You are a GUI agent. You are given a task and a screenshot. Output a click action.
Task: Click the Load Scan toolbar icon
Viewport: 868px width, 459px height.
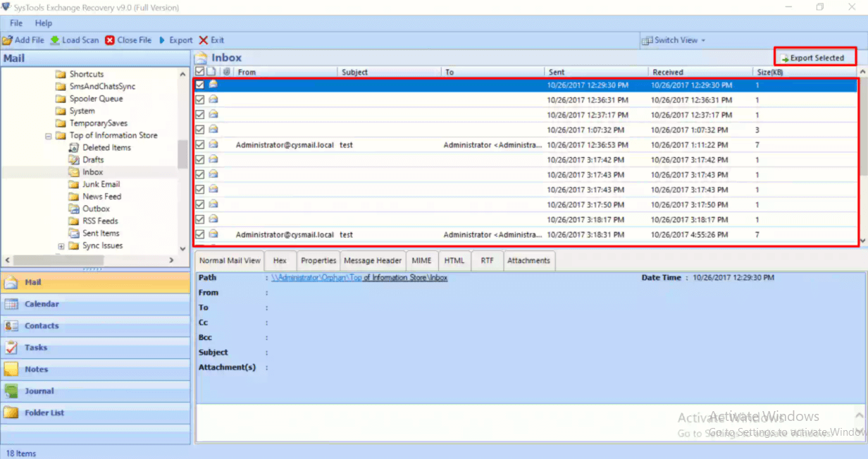(55, 40)
